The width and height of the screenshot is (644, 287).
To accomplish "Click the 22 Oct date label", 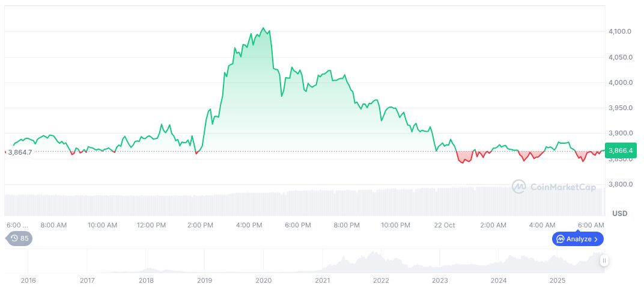I will click(x=445, y=225).
